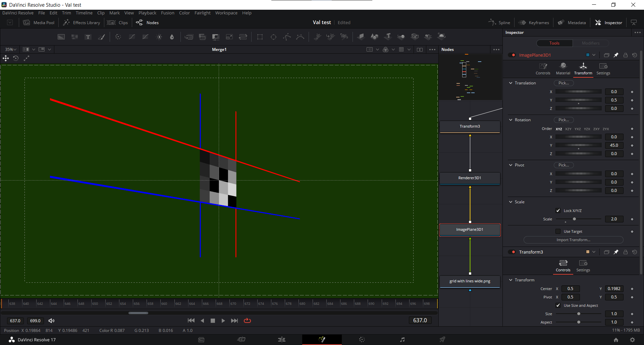Select XZY rotation order
This screenshot has width=644, height=345.
pyautogui.click(x=568, y=129)
